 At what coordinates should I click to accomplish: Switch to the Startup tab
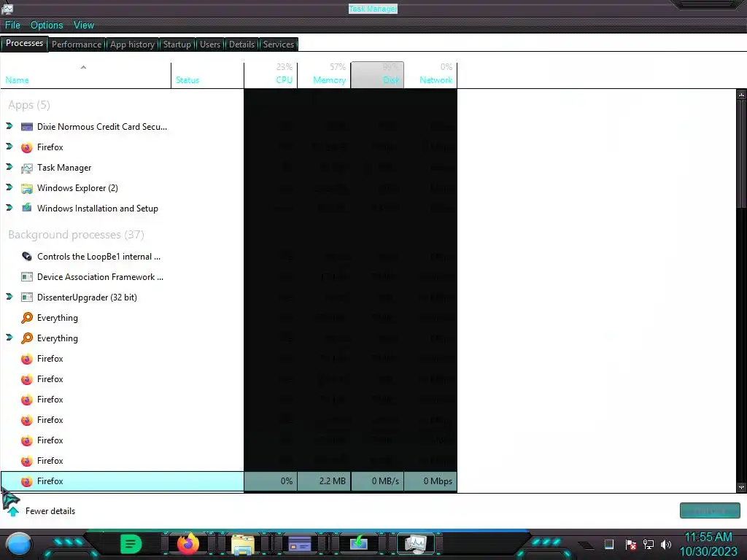pyautogui.click(x=177, y=44)
